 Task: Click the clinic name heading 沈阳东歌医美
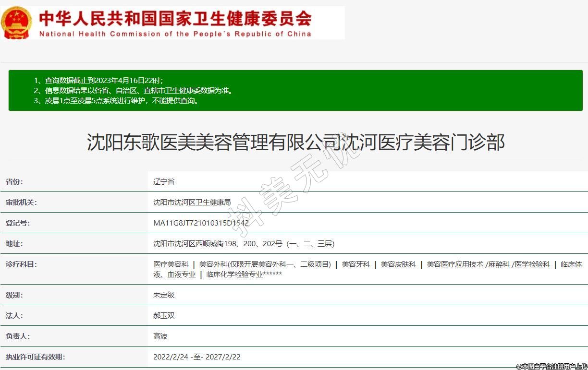295,143
